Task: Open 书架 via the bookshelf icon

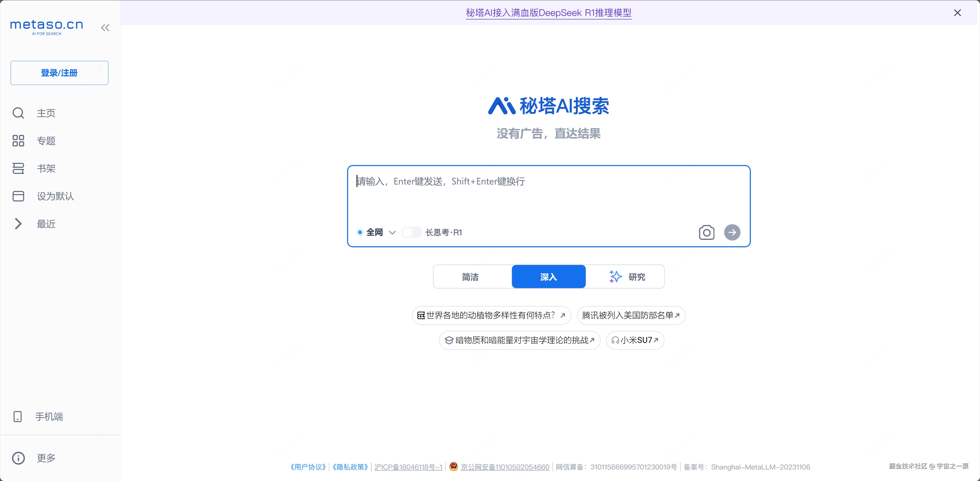Action: coord(18,168)
